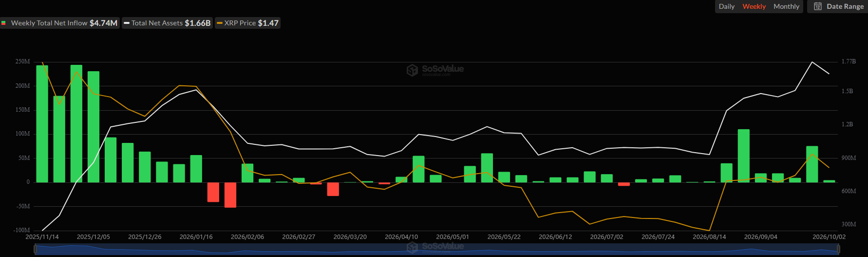The height and width of the screenshot is (257, 868).
Task: Click right axis value 1.5B
Action: 848,91
